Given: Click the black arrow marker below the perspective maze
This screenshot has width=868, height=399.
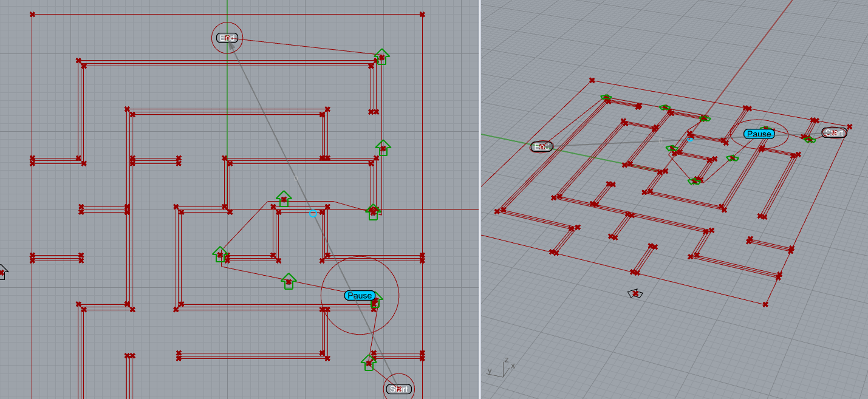Looking at the screenshot, I should (635, 293).
